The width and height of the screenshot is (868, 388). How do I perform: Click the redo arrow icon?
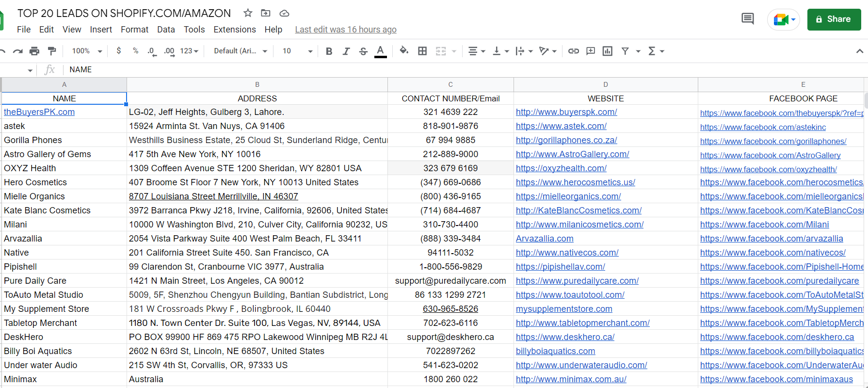[18, 51]
